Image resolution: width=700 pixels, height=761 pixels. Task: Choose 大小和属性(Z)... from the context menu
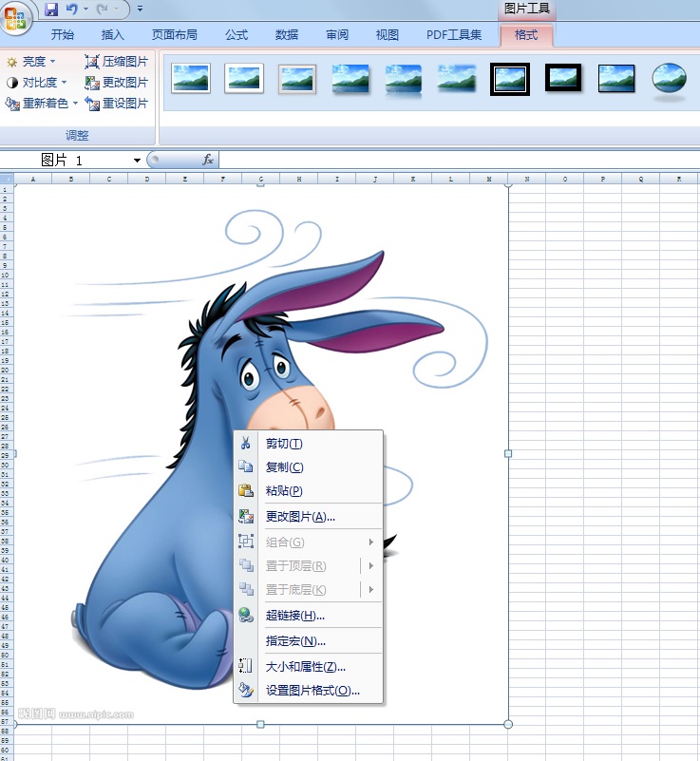309,667
